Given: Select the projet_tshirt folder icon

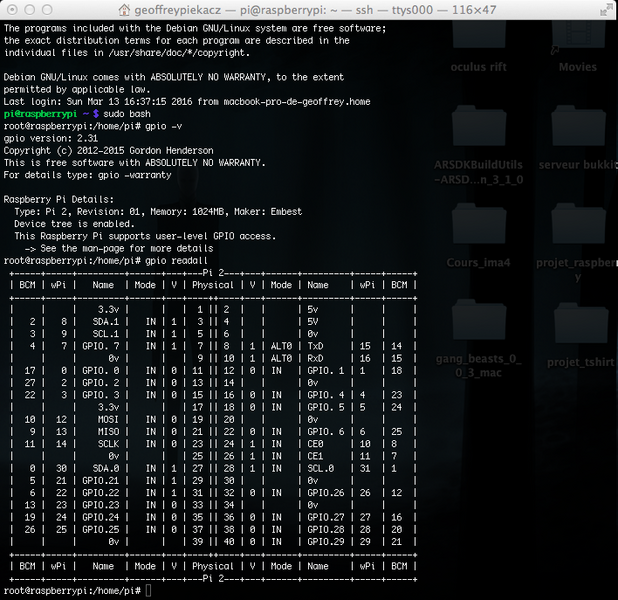Looking at the screenshot, I should tap(577, 322).
